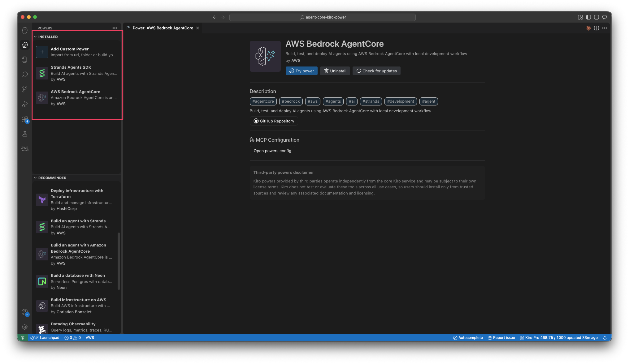This screenshot has height=364, width=629.
Task: Toggle primary sidebar visibility in title bar
Action: [588, 17]
